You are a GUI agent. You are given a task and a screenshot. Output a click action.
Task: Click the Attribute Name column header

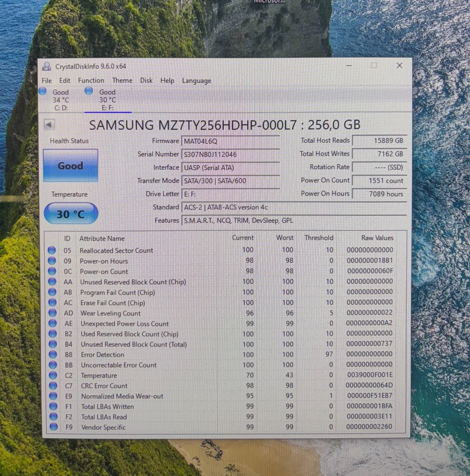(102, 238)
